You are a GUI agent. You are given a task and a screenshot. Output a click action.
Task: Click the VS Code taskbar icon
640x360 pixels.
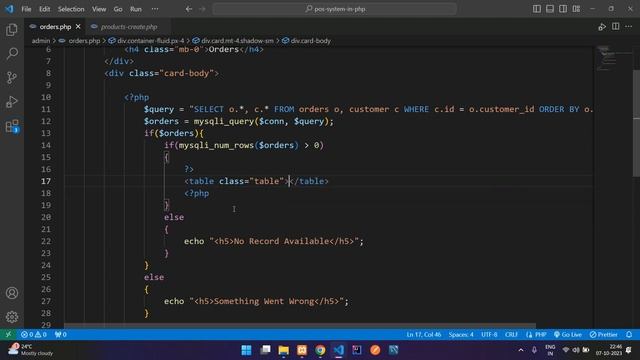(338, 350)
